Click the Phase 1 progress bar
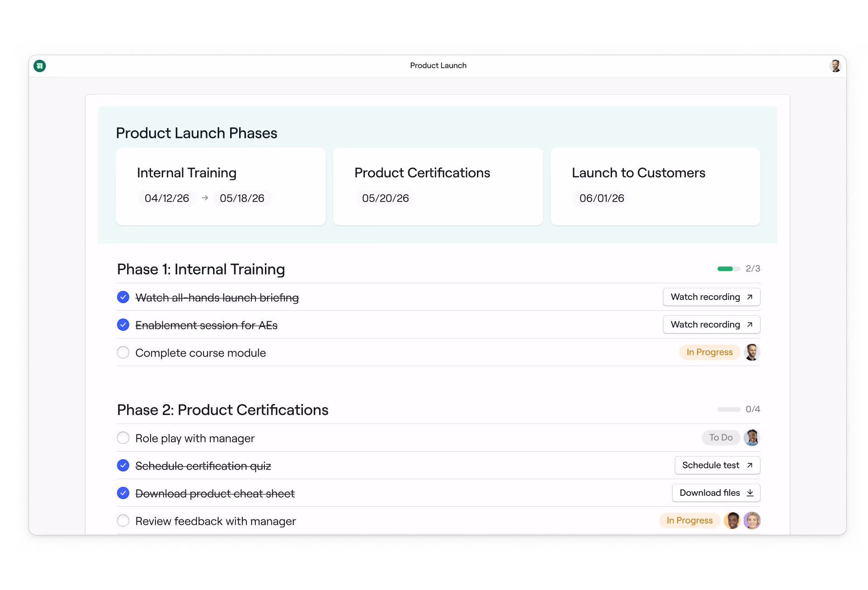 click(x=728, y=269)
